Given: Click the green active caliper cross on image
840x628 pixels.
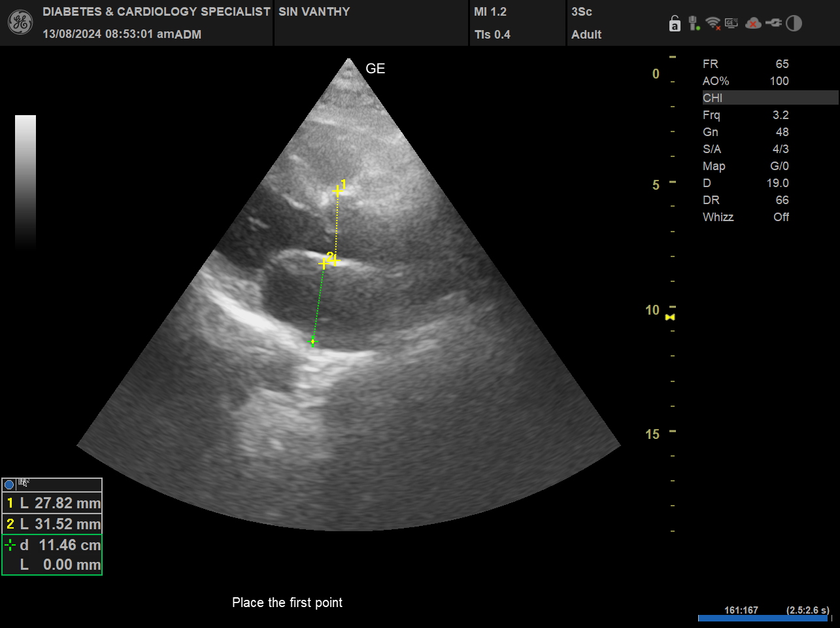Looking at the screenshot, I should (x=313, y=341).
